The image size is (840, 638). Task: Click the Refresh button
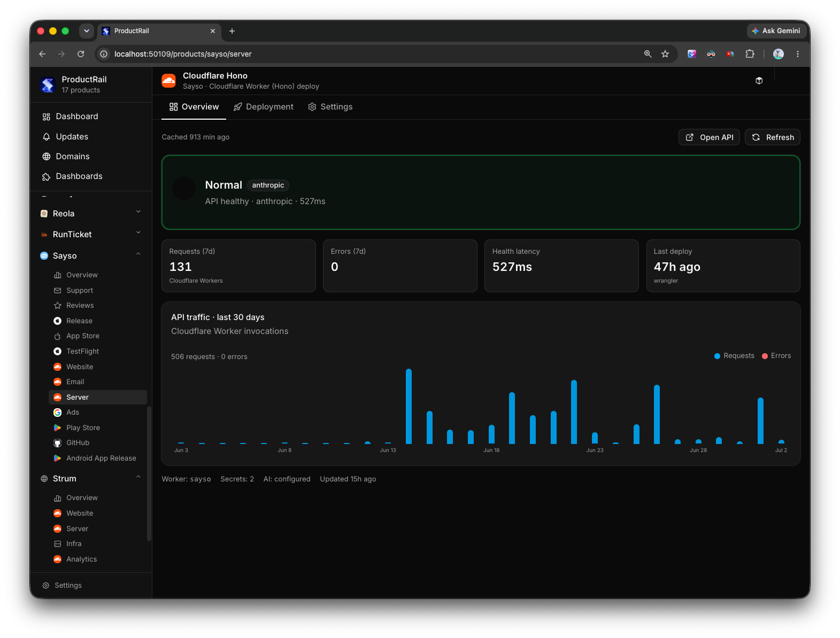[772, 137]
